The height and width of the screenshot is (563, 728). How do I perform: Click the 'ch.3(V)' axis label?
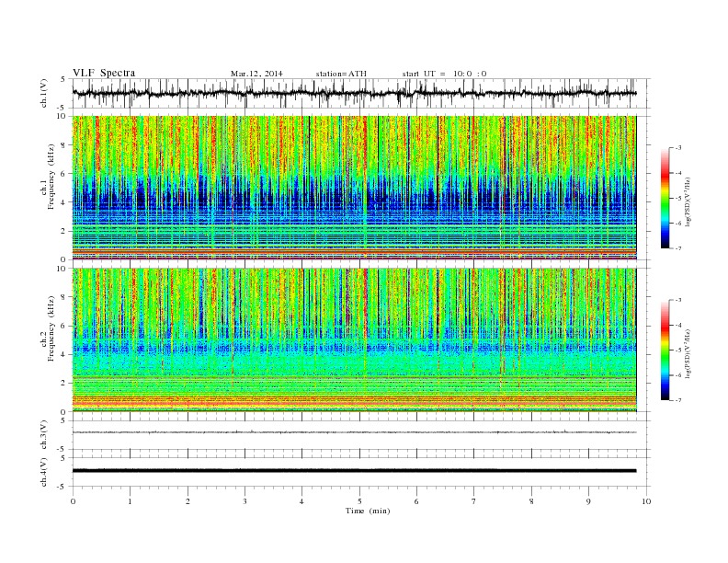[44, 434]
